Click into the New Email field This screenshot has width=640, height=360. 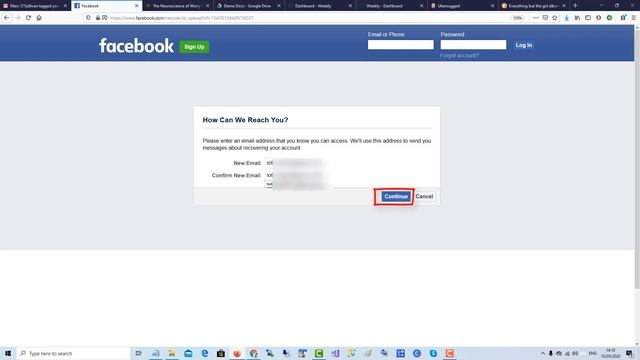tap(294, 163)
